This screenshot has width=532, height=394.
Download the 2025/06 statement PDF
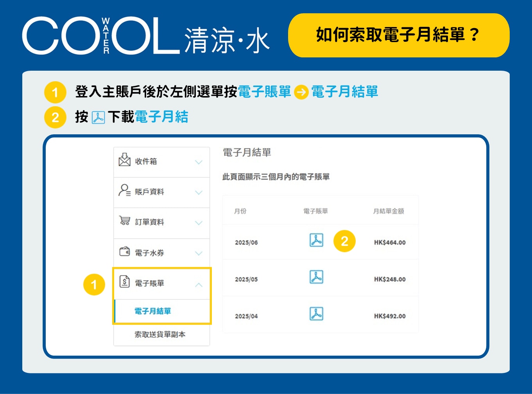pos(316,240)
